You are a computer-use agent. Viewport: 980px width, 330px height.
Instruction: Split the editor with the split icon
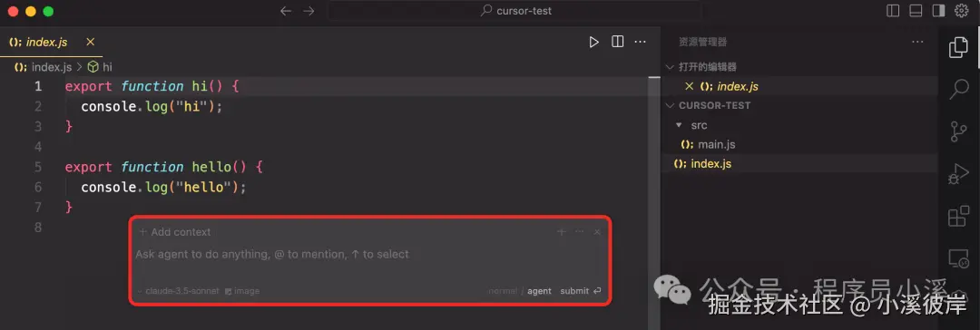(x=618, y=42)
